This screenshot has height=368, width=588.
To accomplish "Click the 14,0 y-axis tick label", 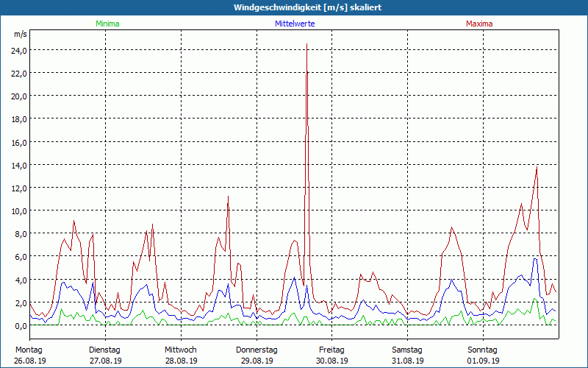I will pyautogui.click(x=18, y=166).
